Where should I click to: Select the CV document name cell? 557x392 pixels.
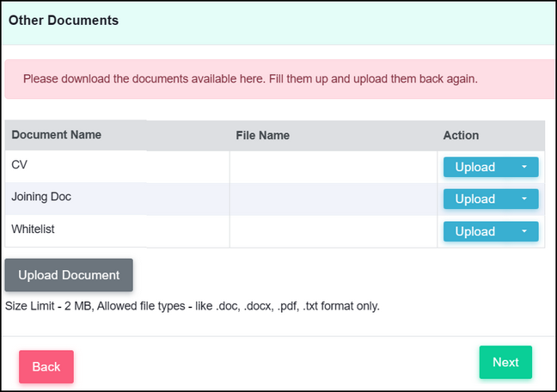pyautogui.click(x=117, y=167)
